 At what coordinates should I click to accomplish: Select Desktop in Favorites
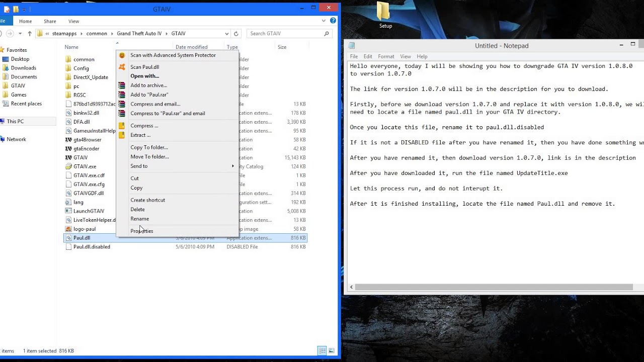pyautogui.click(x=20, y=59)
